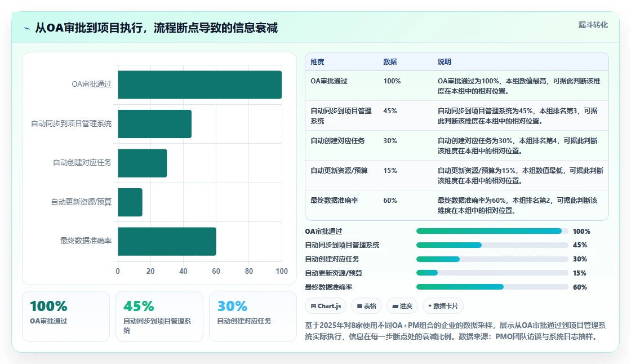Select the 表格 chip
Screen dimensions: 631x364
[x=367, y=306]
